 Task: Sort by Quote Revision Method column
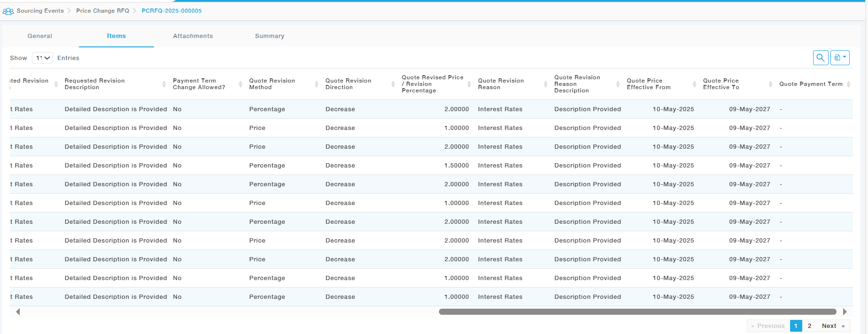click(272, 84)
